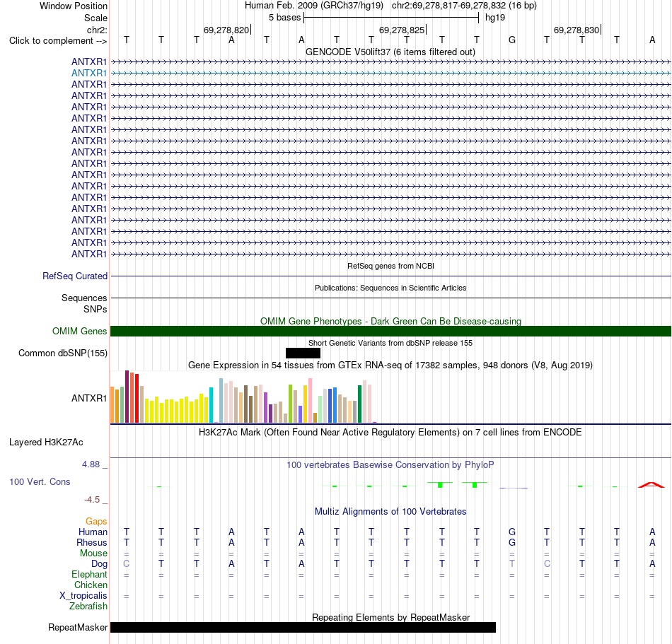Viewport: 672px width, 644px height.
Task: Click the dark green bar in GTEx chart
Action: tap(359, 404)
